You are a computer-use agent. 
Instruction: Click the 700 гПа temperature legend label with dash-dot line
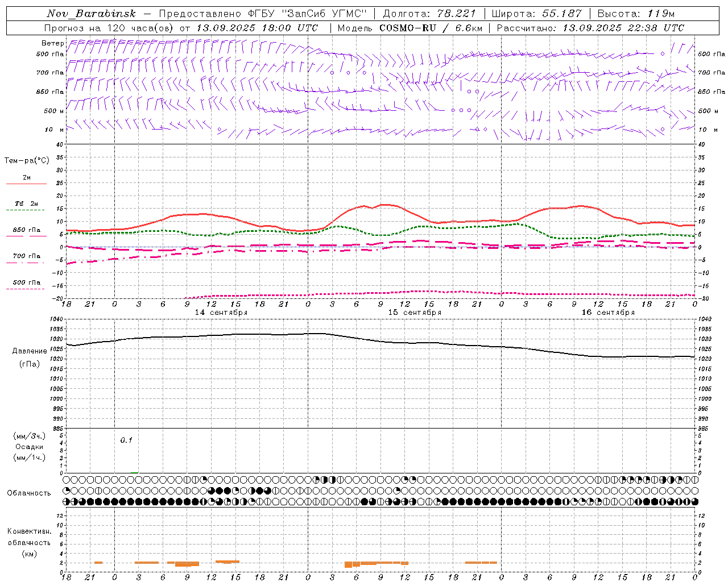click(x=26, y=256)
